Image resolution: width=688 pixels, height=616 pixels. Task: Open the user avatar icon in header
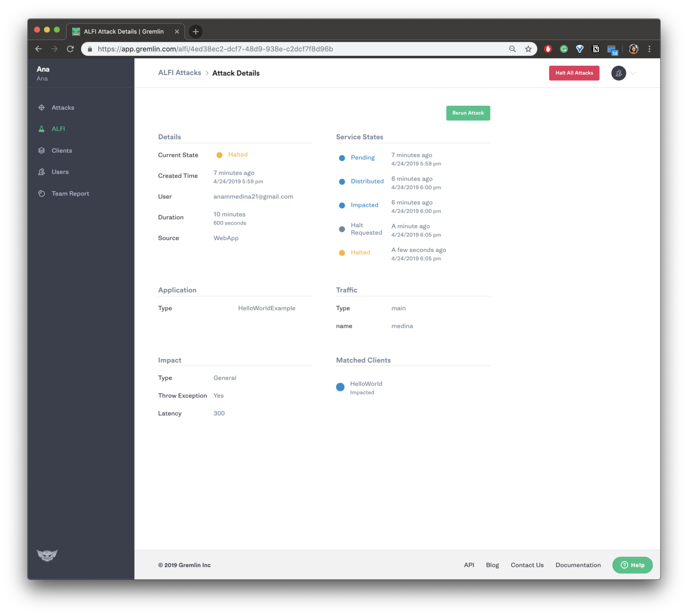coord(619,73)
